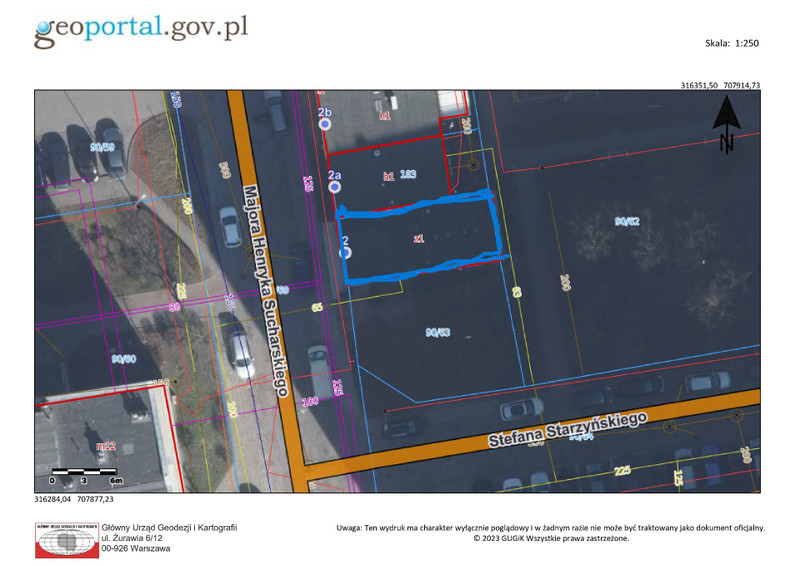Click the Majora Henryka Sucharskiego street label
Viewport: 800px width, 566px height.
pyautogui.click(x=265, y=290)
